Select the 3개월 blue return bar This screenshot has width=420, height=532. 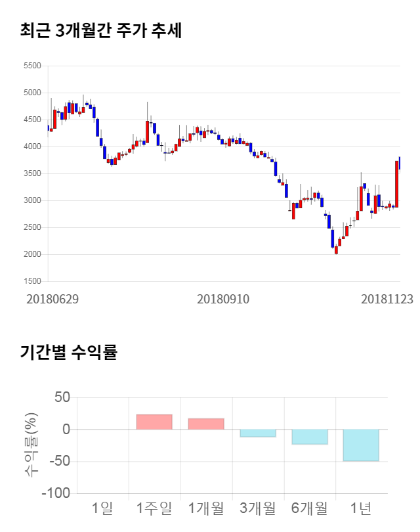click(x=258, y=433)
